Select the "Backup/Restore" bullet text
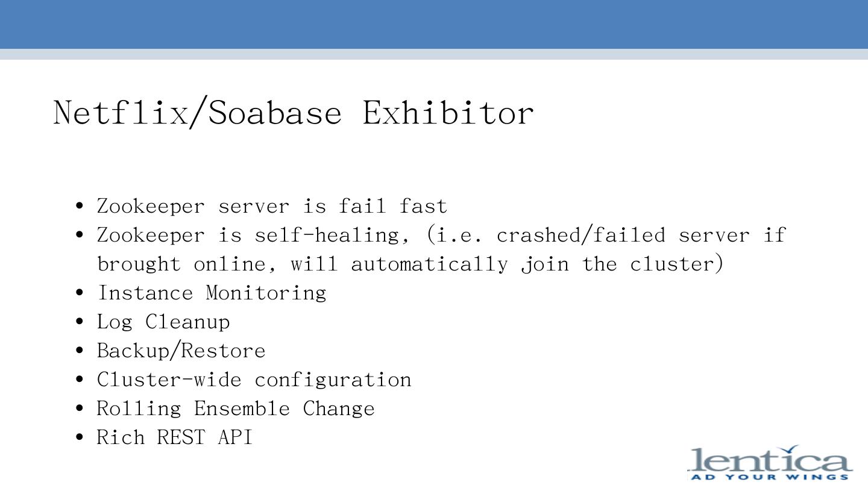The image size is (868, 488). [181, 351]
